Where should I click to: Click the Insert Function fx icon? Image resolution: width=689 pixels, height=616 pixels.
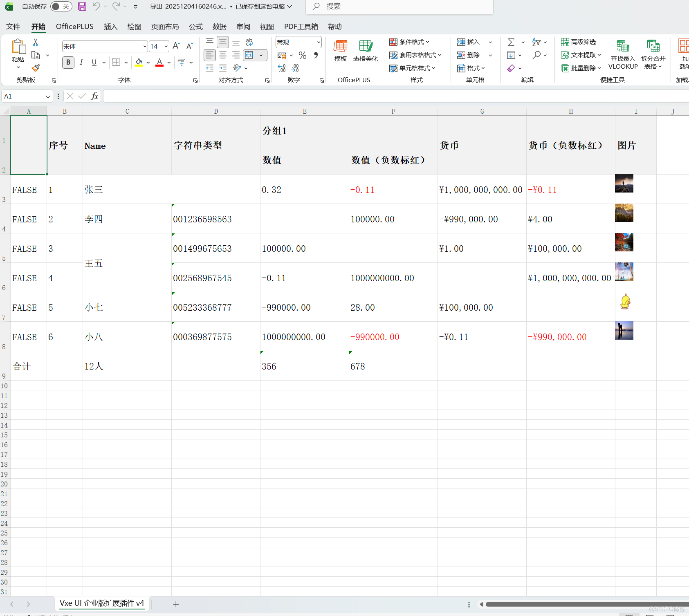pyautogui.click(x=94, y=96)
